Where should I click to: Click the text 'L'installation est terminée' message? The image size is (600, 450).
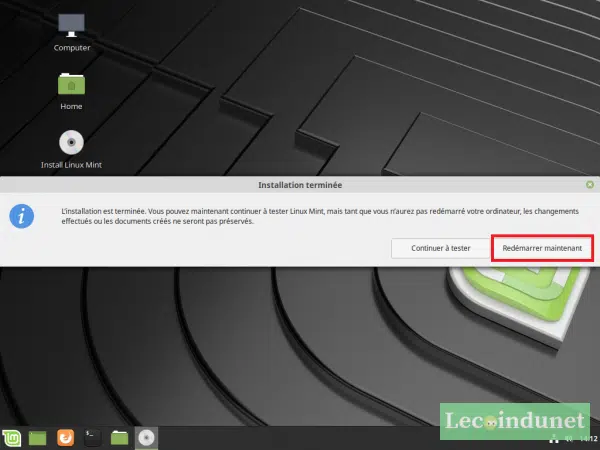click(320, 216)
